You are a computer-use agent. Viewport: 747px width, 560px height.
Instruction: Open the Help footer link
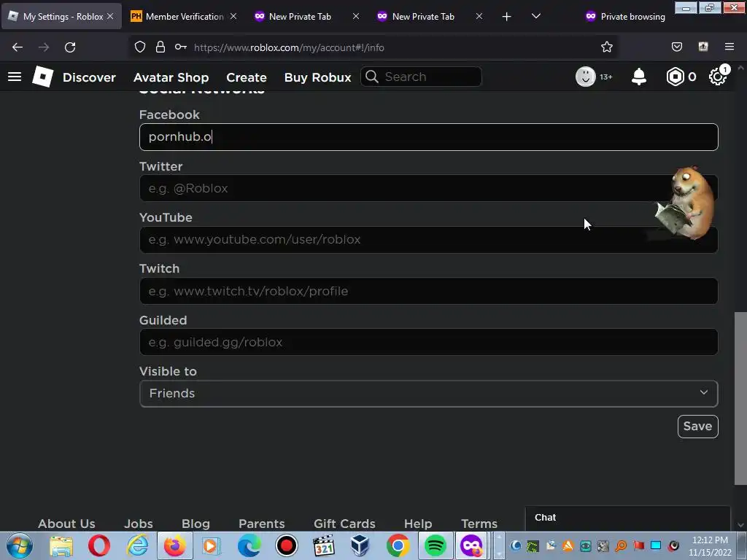pos(418,524)
